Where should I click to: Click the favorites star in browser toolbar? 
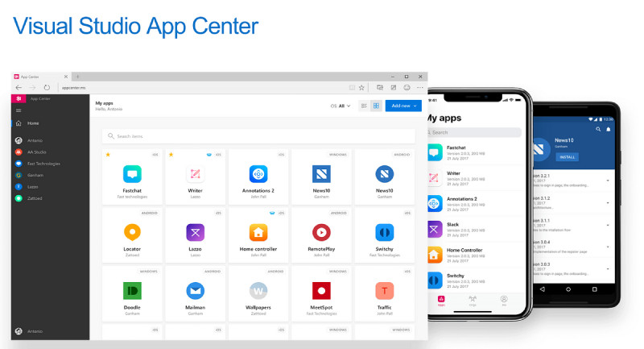361,88
